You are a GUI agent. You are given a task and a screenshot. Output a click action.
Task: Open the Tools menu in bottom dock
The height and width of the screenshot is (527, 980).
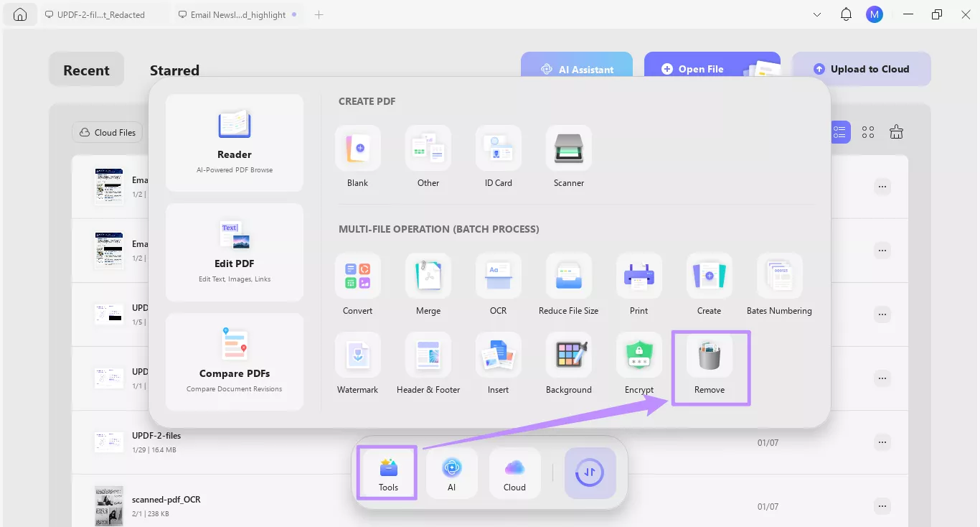point(388,473)
